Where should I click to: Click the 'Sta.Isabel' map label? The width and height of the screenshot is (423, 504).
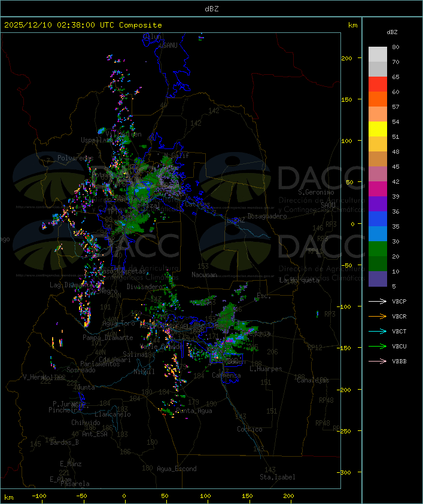pyautogui.click(x=278, y=477)
